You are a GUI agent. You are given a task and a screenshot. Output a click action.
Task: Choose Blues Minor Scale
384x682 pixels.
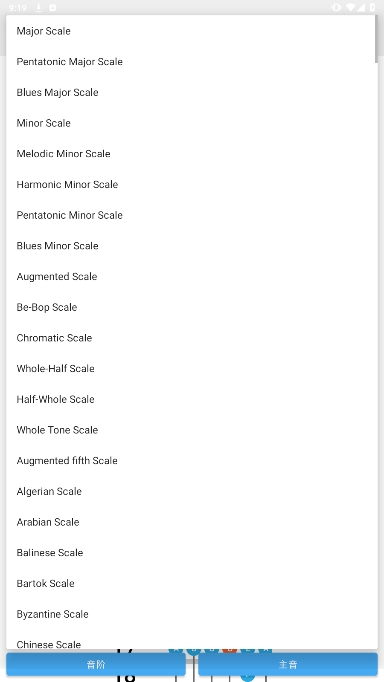point(192,246)
